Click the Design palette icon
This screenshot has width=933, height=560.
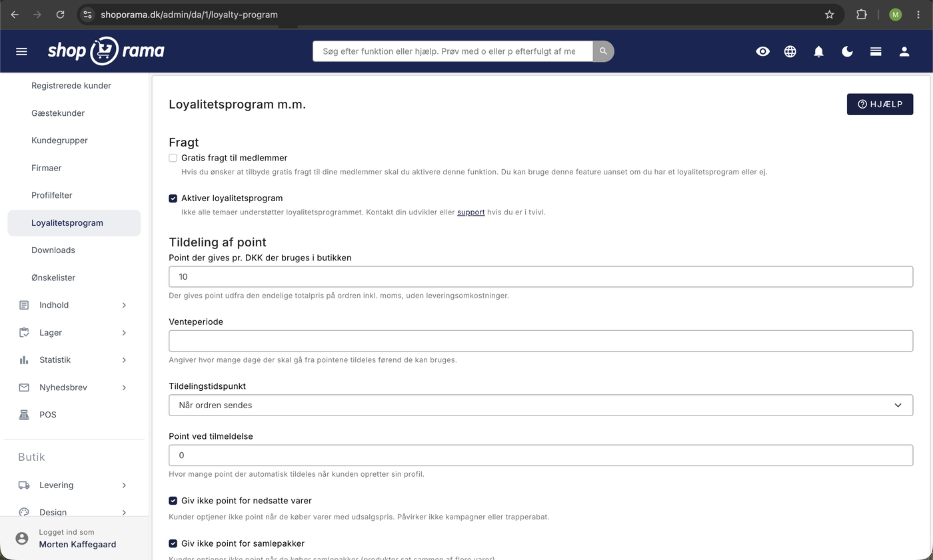[x=24, y=512]
